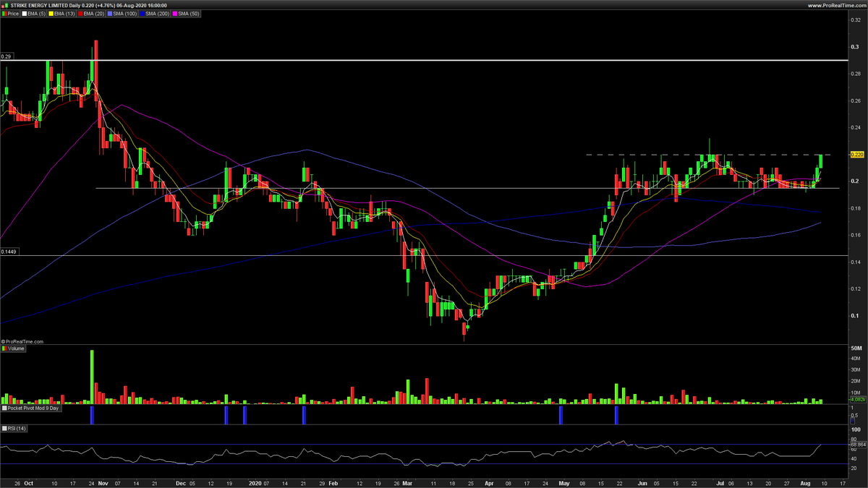
Task: Click the blue Pocket Pivot bar in late April
Action: (561, 415)
